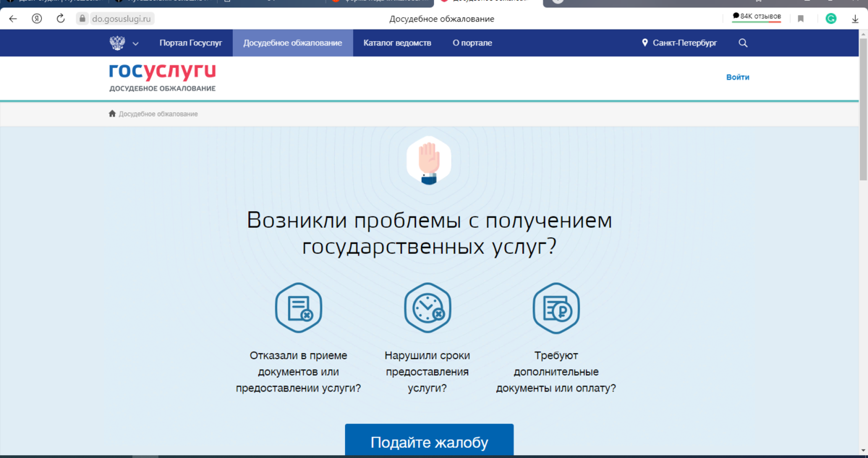Viewport: 868px width, 458px height.
Task: Click the document refusal hexagon icon
Action: pos(299,308)
